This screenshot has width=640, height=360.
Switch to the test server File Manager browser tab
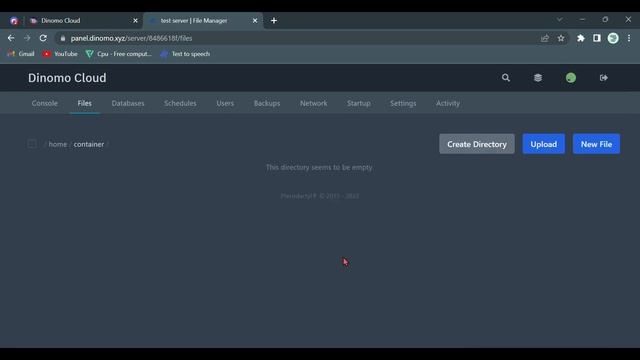pos(203,20)
